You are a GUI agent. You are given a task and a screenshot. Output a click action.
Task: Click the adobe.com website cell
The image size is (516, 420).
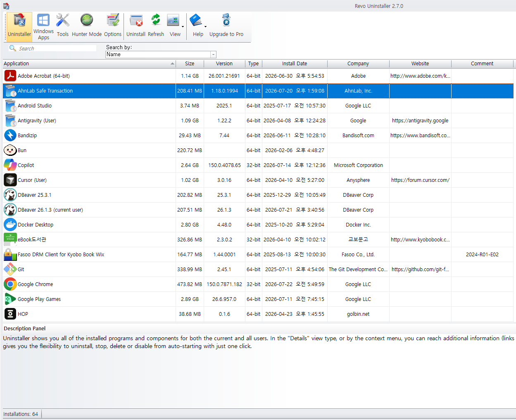pyautogui.click(x=420, y=76)
